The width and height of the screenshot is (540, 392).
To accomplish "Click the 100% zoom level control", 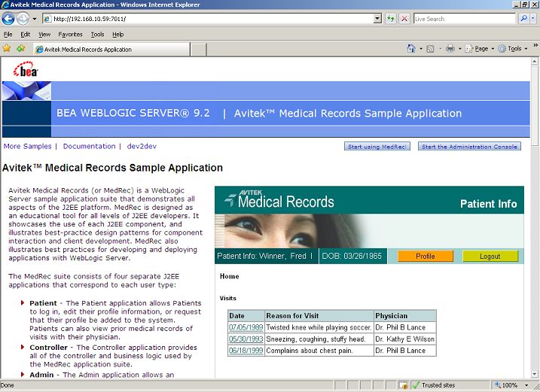I will pos(507,385).
